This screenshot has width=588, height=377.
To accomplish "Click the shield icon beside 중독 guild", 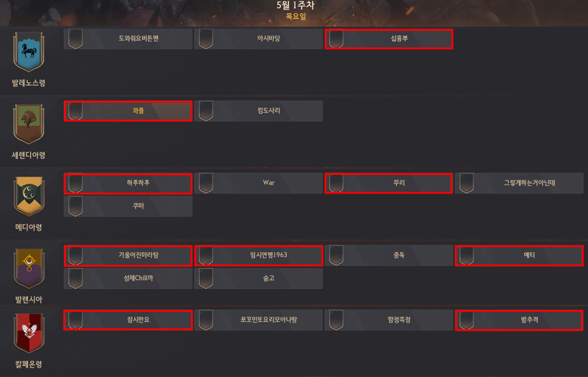I will 337,256.
